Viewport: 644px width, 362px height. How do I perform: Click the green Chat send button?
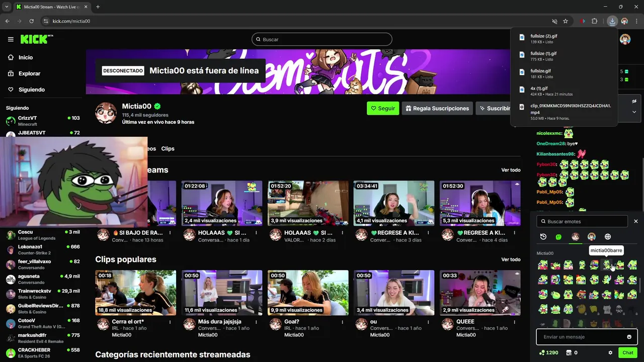627,352
